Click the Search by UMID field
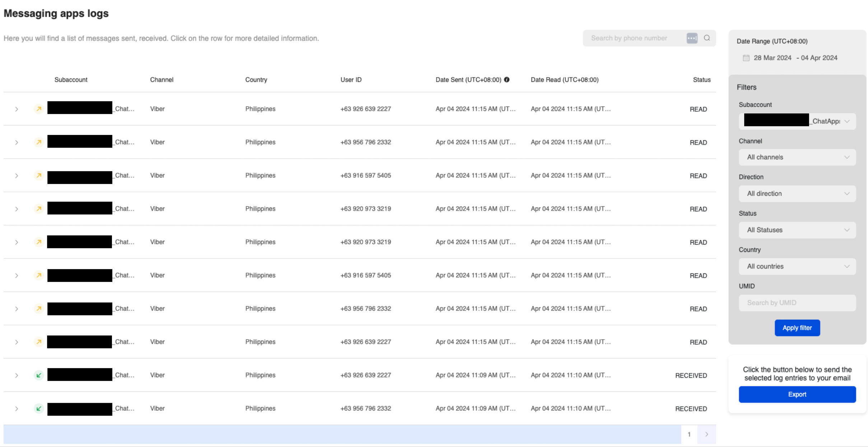This screenshot has width=868, height=447. (797, 303)
